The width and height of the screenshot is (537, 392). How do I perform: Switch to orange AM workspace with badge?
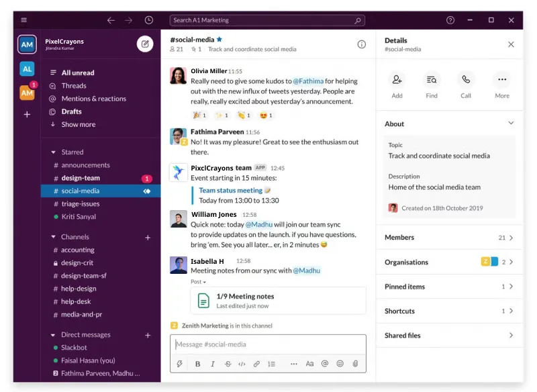click(27, 93)
